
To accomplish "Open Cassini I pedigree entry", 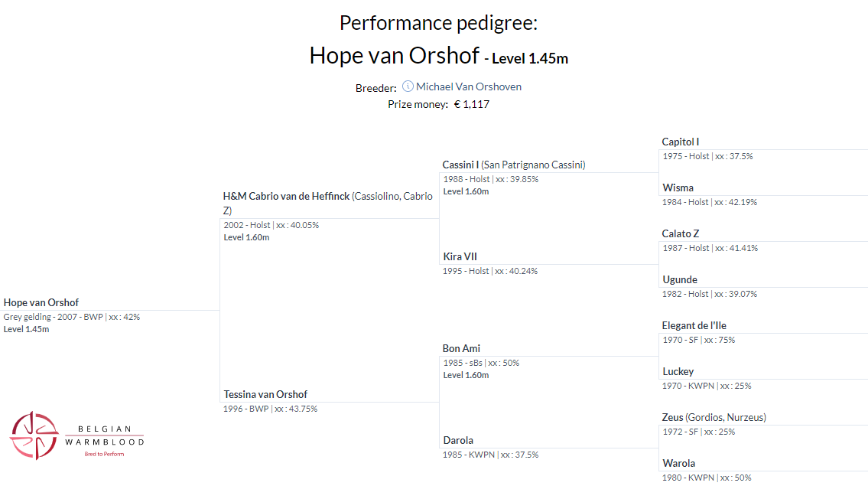I will click(461, 165).
